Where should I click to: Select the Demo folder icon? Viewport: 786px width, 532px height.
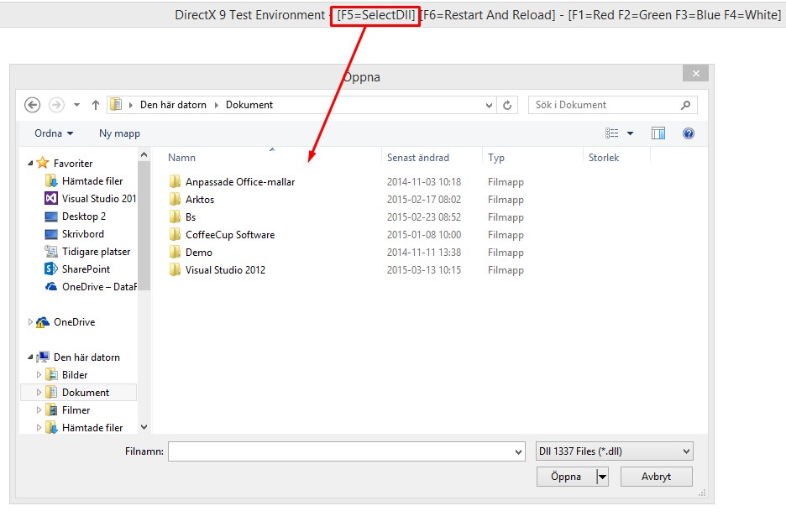tap(175, 252)
